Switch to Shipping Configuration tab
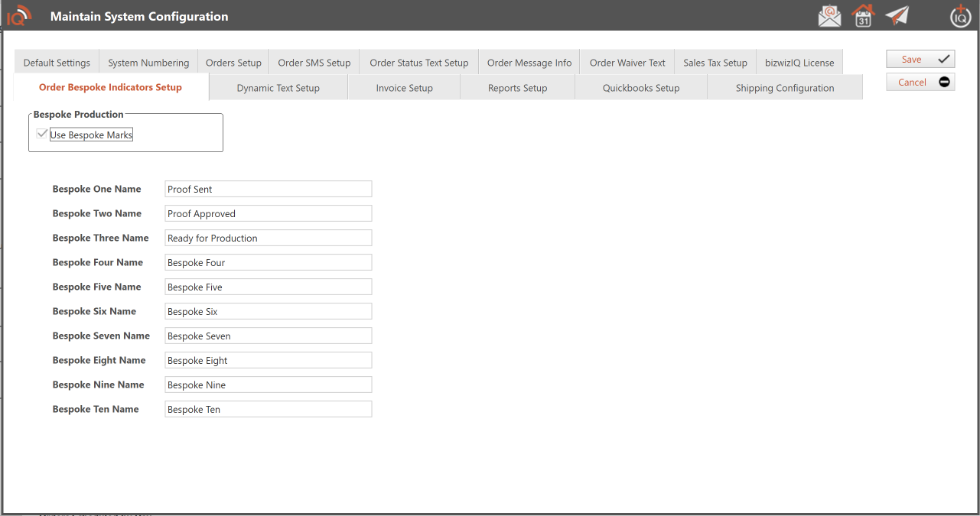980x516 pixels. click(x=784, y=88)
